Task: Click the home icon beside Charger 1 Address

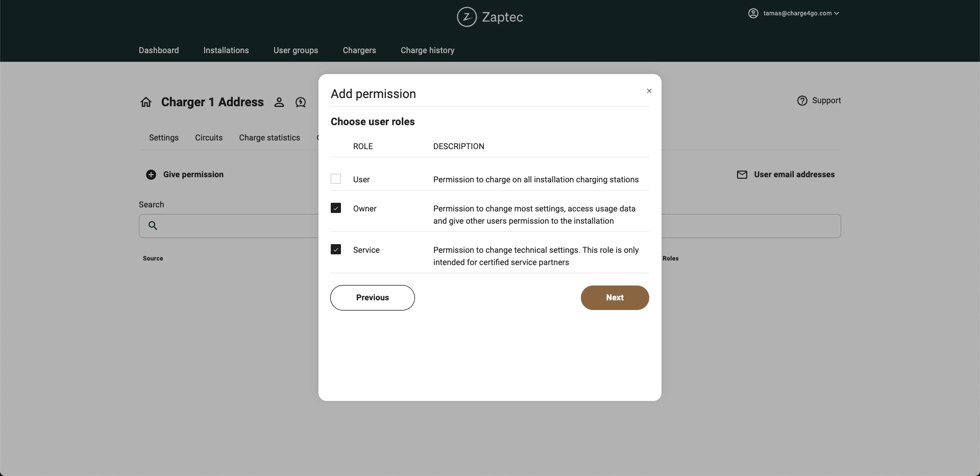Action: tap(146, 102)
